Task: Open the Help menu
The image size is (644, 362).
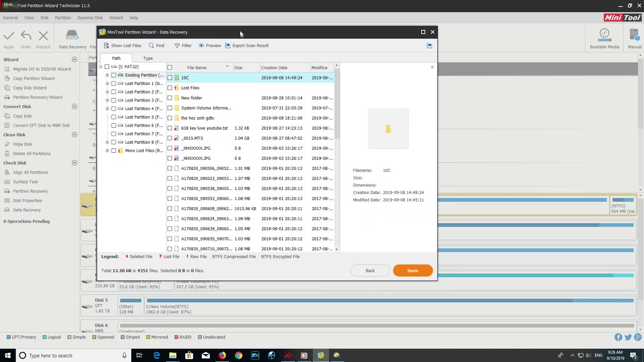Action: click(134, 18)
